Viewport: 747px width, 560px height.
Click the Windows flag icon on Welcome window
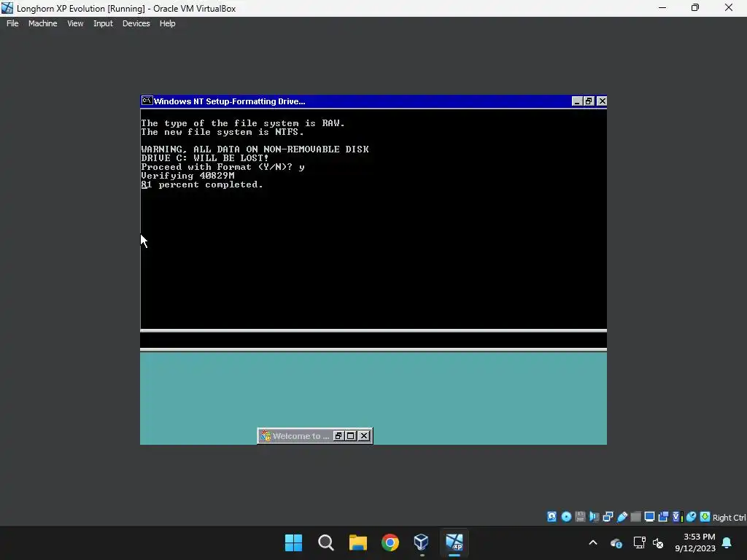pyautogui.click(x=266, y=436)
